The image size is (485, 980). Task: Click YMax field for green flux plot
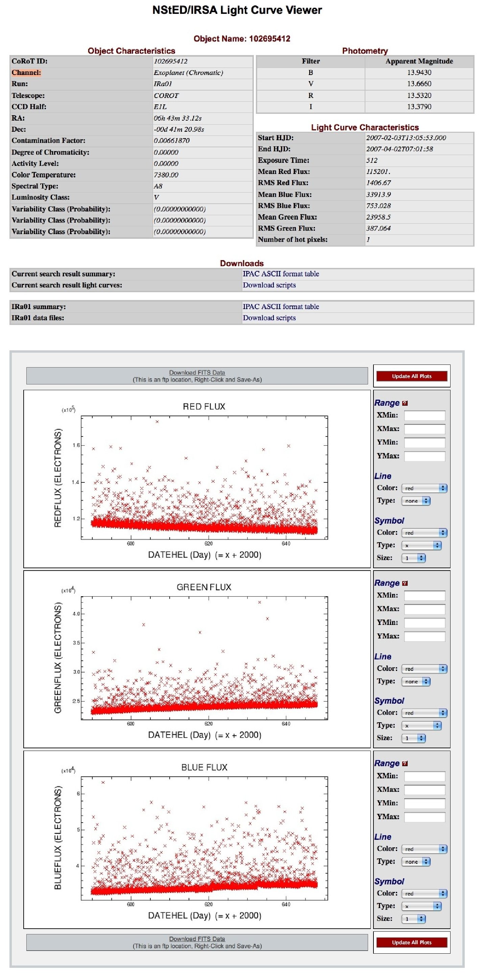click(425, 636)
